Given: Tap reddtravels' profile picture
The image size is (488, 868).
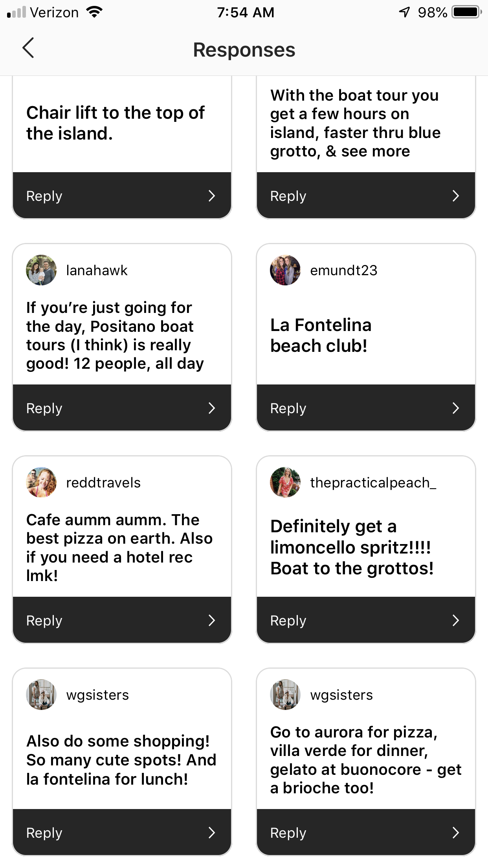Looking at the screenshot, I should pyautogui.click(x=41, y=482).
